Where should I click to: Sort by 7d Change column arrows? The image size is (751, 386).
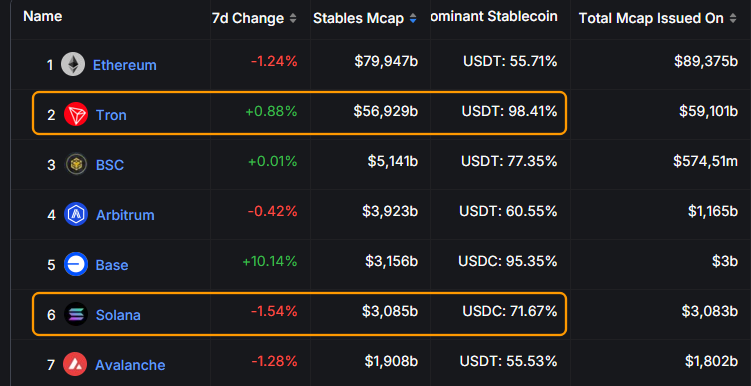pos(293,19)
